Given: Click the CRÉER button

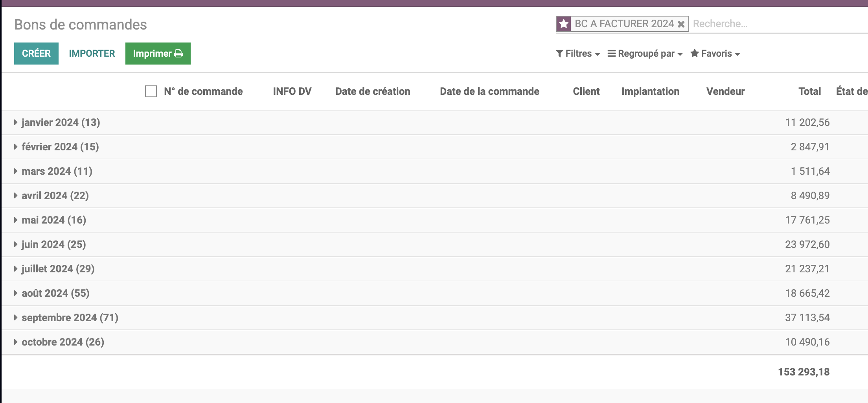Looking at the screenshot, I should (x=36, y=54).
